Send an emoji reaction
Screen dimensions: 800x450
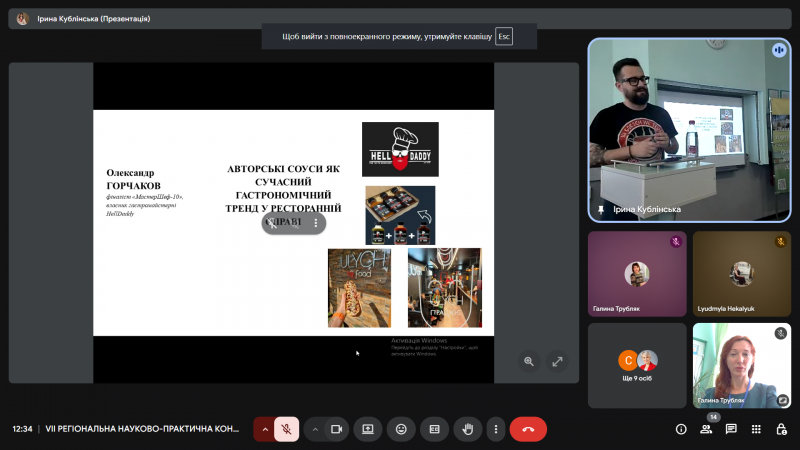click(x=401, y=429)
